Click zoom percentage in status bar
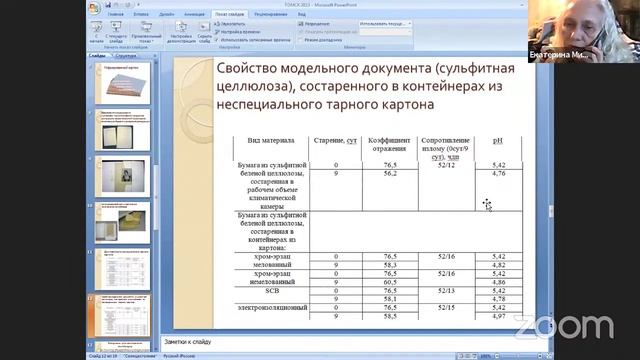Screen dimensions: 640x360 (486, 356)
